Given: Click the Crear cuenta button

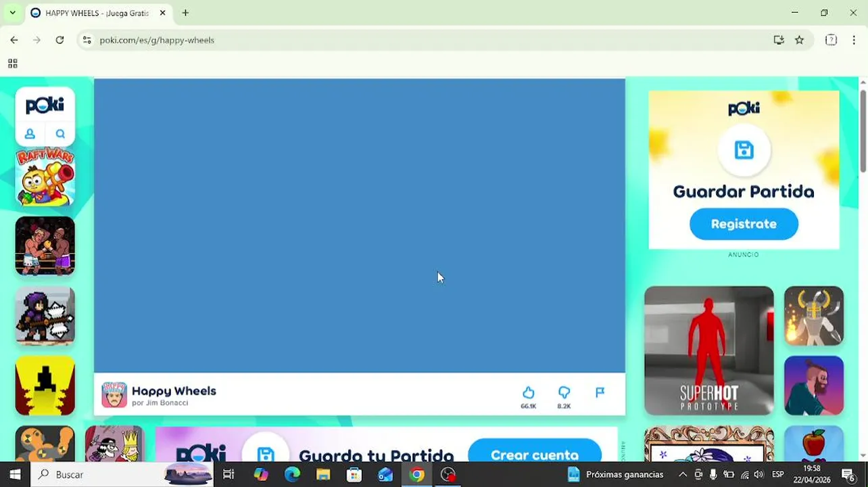Looking at the screenshot, I should (534, 454).
